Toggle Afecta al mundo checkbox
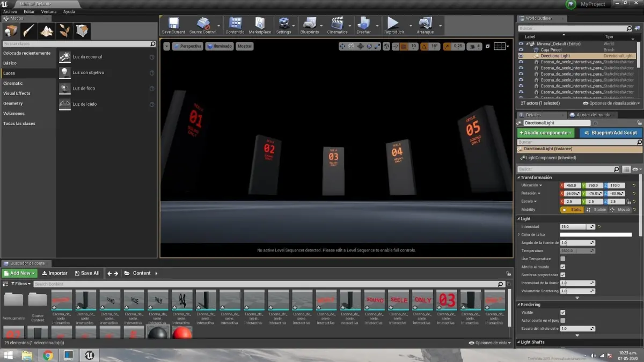 (x=562, y=267)
